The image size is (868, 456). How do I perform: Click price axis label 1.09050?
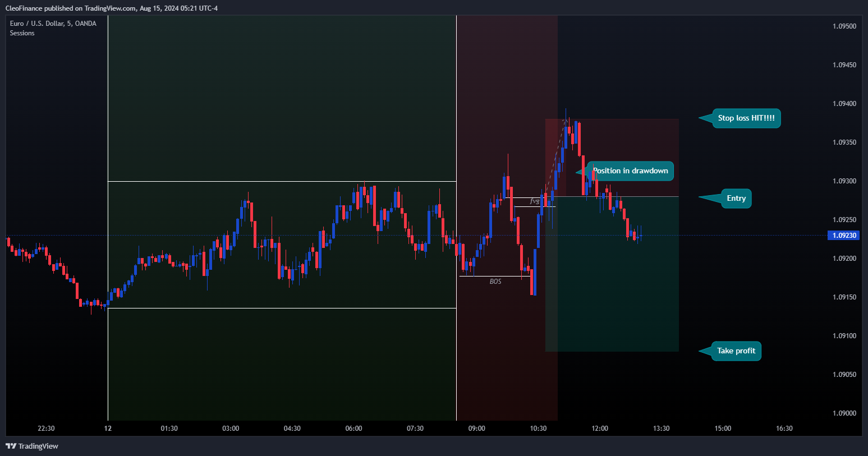coord(844,375)
